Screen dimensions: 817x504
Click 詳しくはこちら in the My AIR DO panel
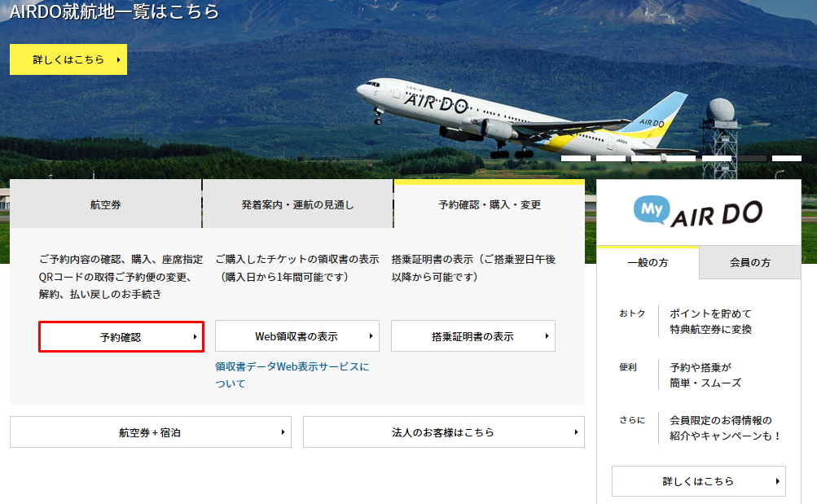tap(699, 481)
